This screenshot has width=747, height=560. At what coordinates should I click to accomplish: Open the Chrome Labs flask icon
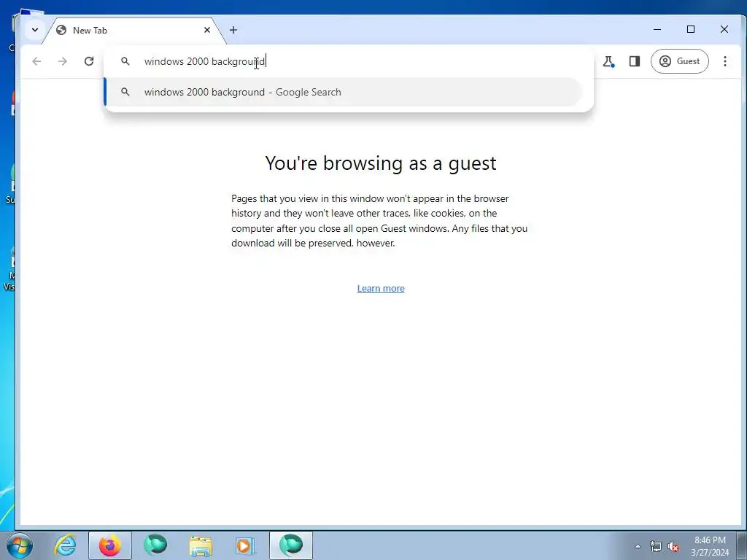pos(608,61)
